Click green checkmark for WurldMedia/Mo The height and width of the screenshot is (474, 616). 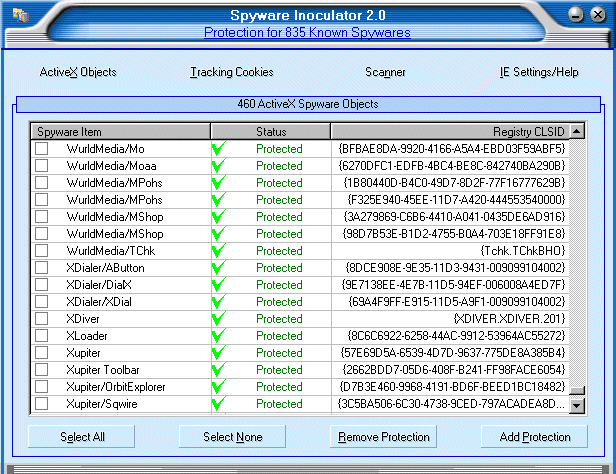tap(219, 149)
